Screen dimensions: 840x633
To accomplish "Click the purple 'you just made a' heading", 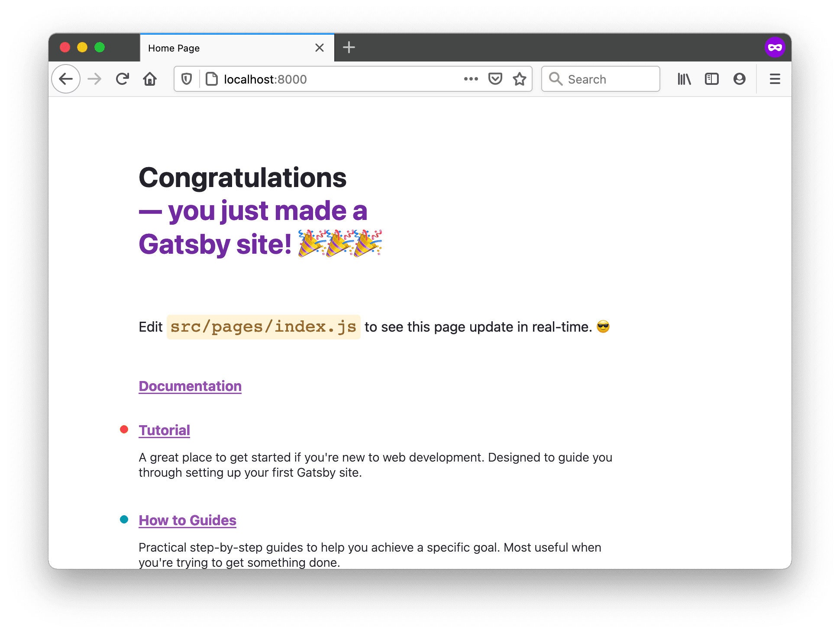I will 253,211.
